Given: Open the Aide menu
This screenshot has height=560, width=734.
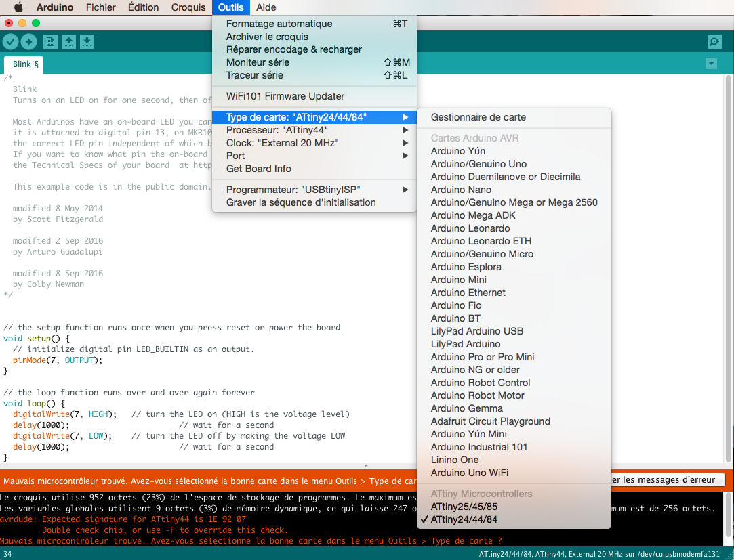Looking at the screenshot, I should click(x=266, y=7).
